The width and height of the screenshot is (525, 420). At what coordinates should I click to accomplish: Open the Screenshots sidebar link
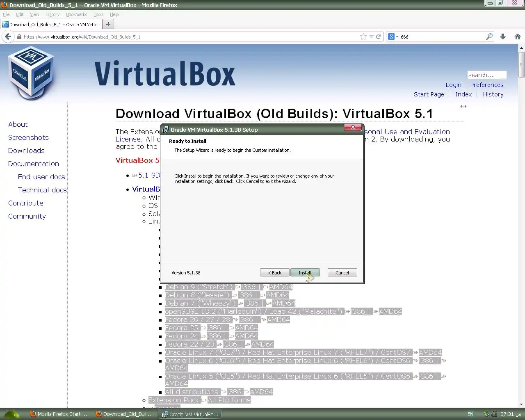pyautogui.click(x=28, y=137)
